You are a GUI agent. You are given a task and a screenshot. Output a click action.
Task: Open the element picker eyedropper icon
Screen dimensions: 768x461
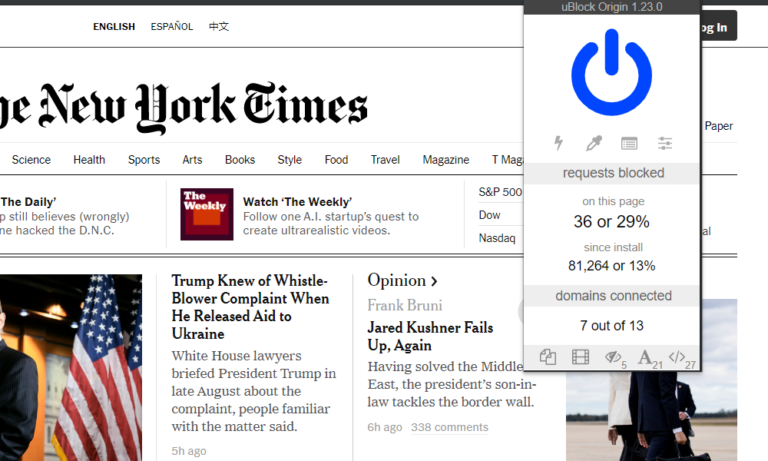point(594,143)
